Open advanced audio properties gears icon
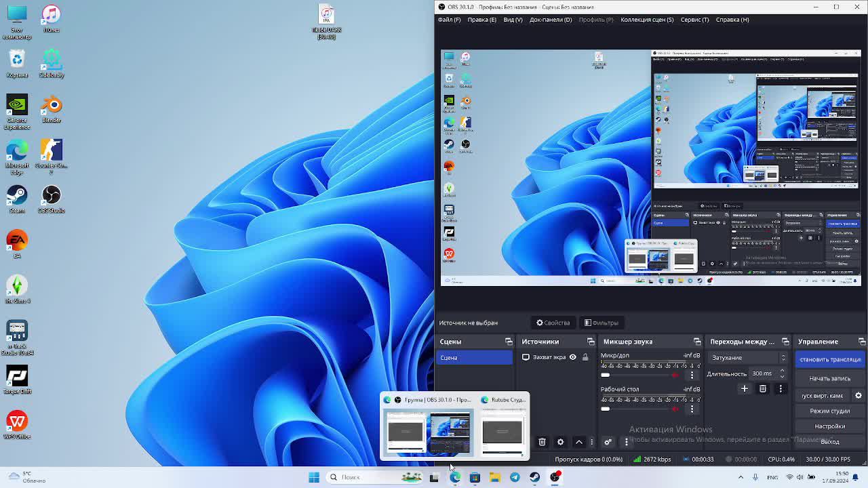 (x=608, y=442)
